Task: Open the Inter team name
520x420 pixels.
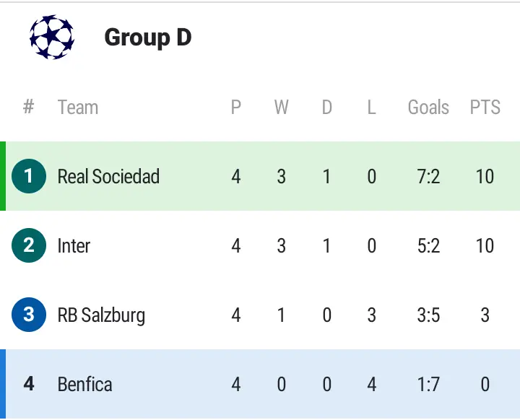Action: [74, 245]
